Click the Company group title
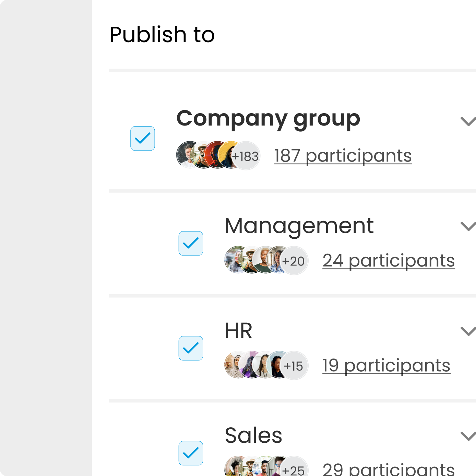The width and height of the screenshot is (476, 476). 268,119
